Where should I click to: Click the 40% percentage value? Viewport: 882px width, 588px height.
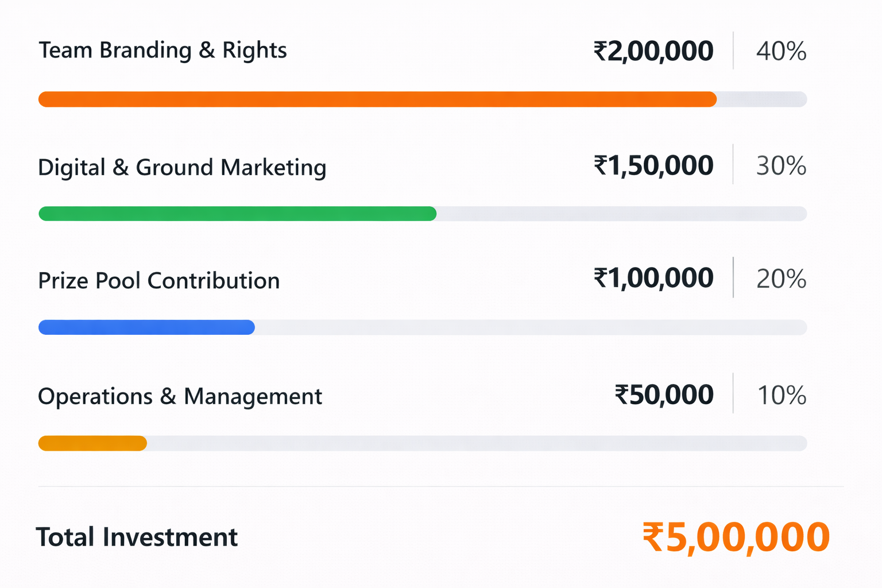click(x=781, y=51)
